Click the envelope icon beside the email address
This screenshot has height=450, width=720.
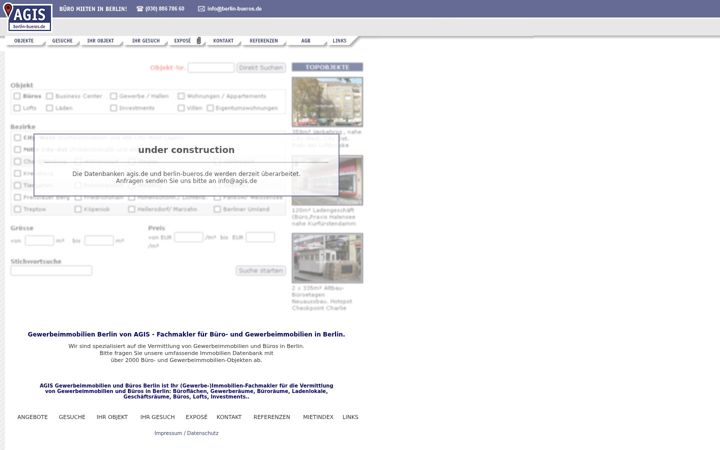coord(201,9)
